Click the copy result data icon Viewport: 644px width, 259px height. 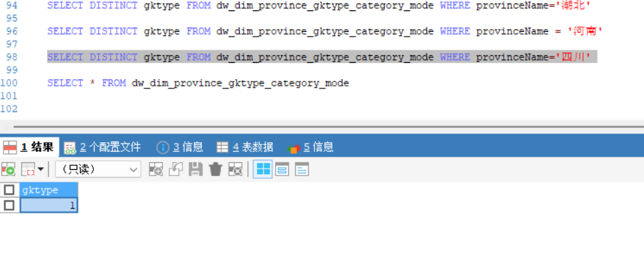28,169
